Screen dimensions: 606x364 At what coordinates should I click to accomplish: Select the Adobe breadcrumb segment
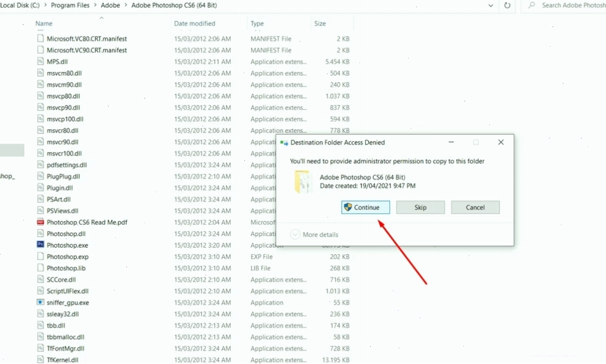tap(110, 5)
